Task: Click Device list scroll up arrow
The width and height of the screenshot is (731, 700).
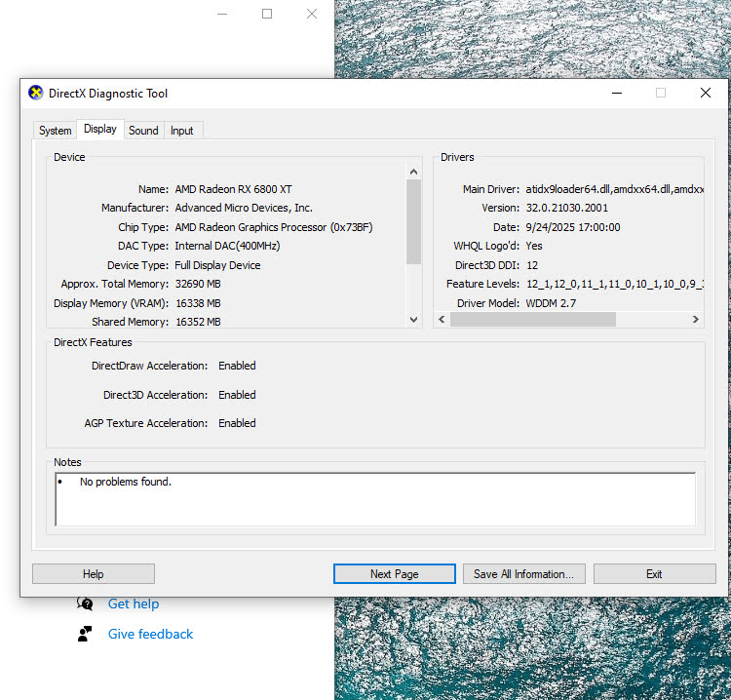Action: [413, 173]
